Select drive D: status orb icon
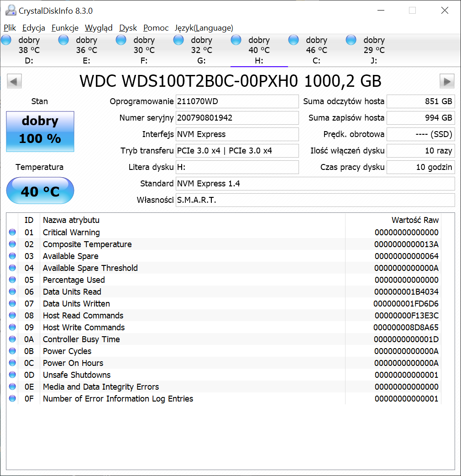 (x=6, y=40)
